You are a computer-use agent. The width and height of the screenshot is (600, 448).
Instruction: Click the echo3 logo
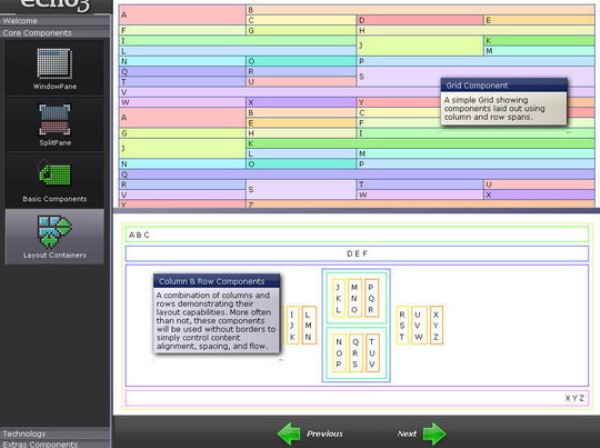(55, 6)
